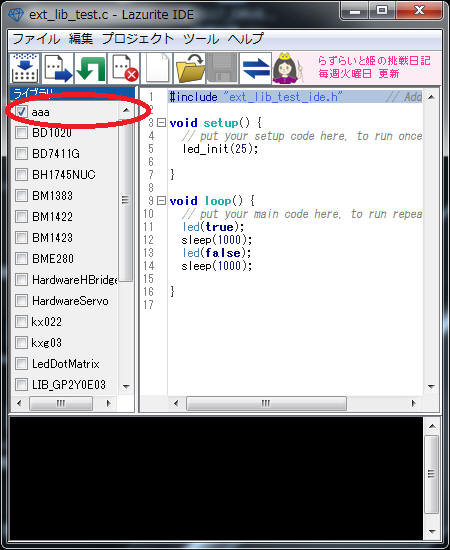Image resolution: width=450 pixels, height=550 pixels.
Task: Collapse the setup() function fold marker
Action: pyautogui.click(x=161, y=123)
